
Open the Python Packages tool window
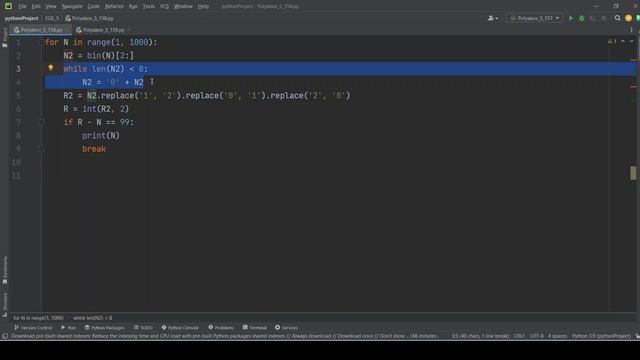click(104, 328)
